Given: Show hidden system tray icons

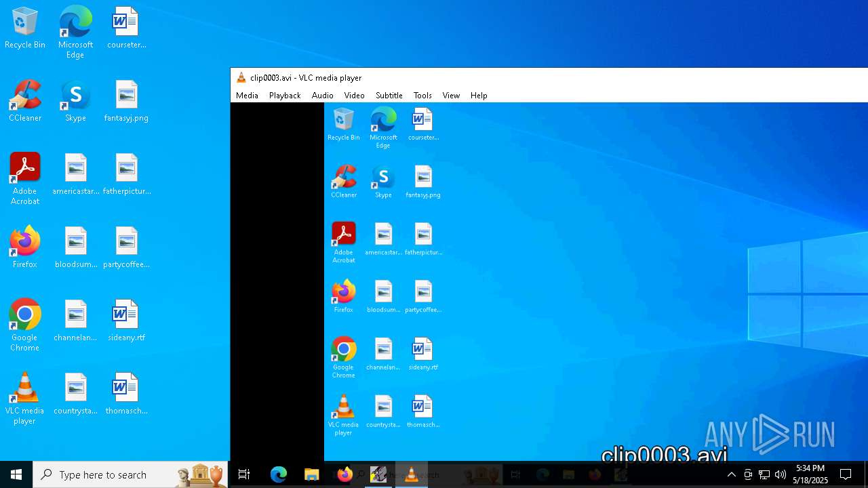Looking at the screenshot, I should pos(731,474).
